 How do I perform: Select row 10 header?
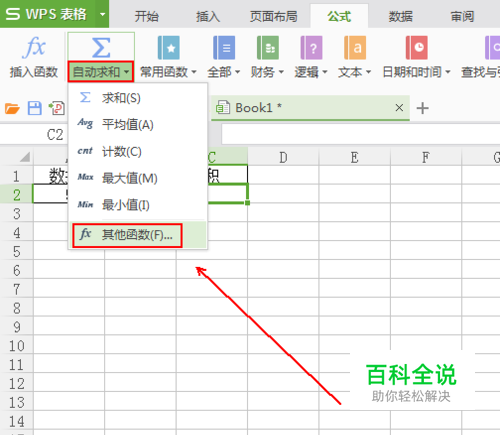pyautogui.click(x=16, y=345)
